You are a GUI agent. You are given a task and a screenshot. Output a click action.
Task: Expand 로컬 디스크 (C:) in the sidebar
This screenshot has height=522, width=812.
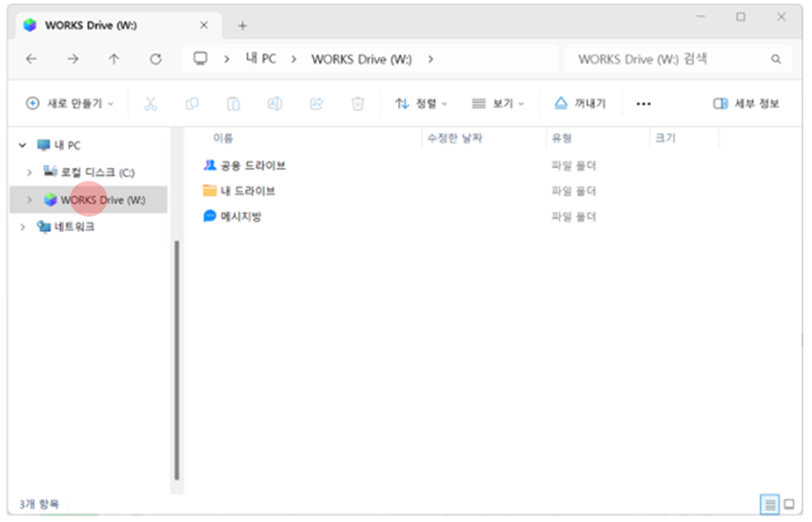point(30,172)
